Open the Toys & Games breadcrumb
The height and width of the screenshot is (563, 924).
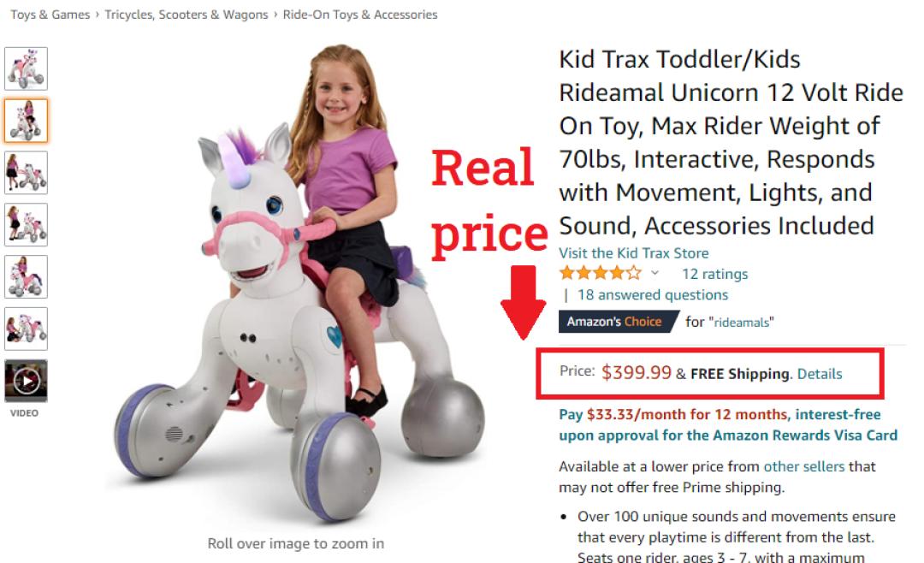pos(50,15)
